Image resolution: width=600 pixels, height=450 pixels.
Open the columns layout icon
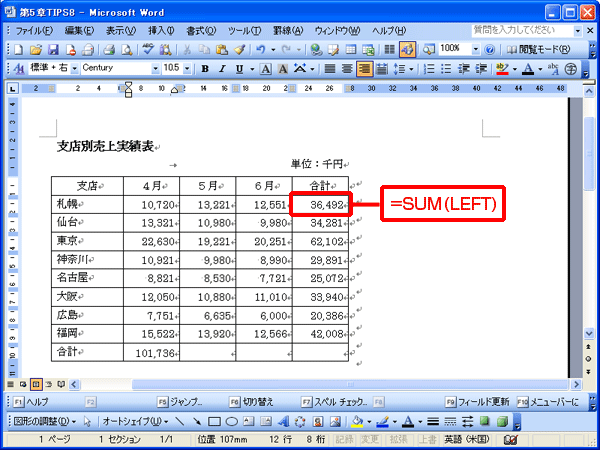[x=390, y=49]
